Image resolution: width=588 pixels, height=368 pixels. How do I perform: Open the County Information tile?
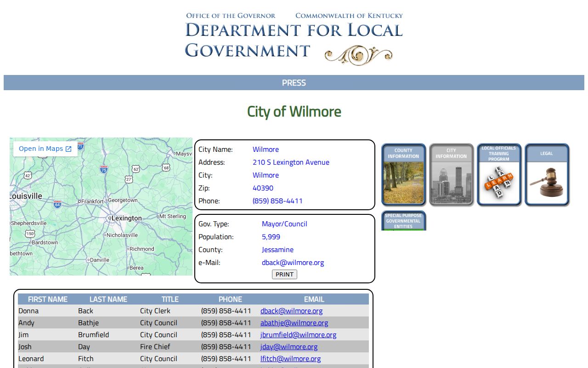[403, 174]
